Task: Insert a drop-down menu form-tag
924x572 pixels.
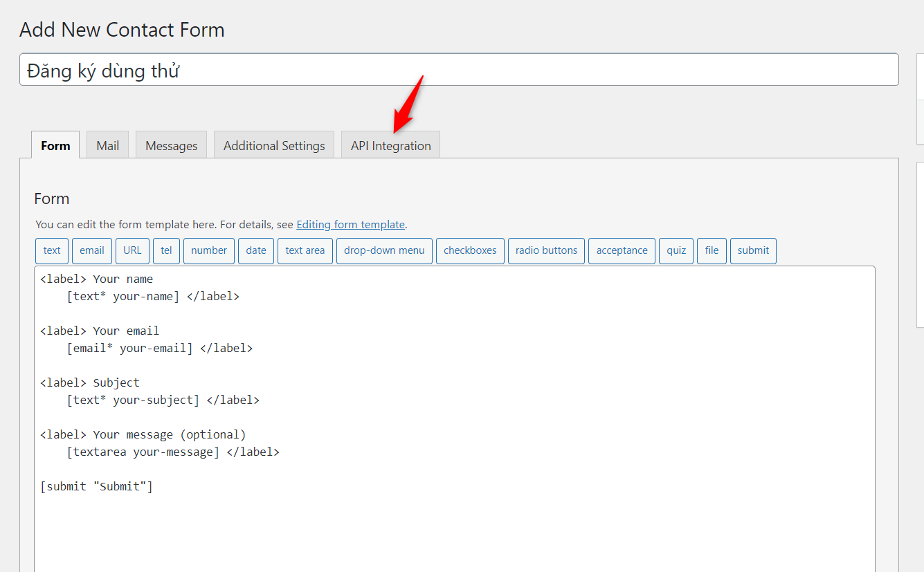Action: [384, 250]
